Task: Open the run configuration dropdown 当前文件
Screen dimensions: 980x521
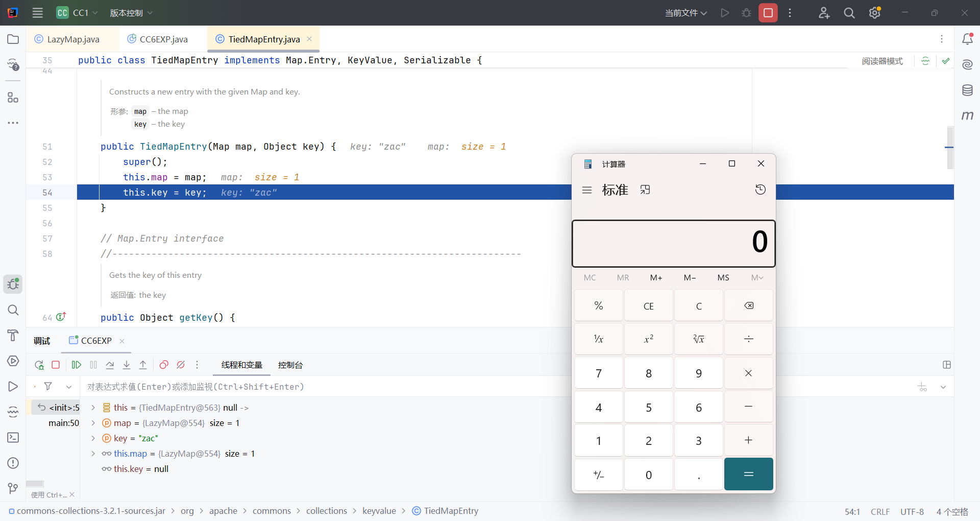Action: coord(685,13)
